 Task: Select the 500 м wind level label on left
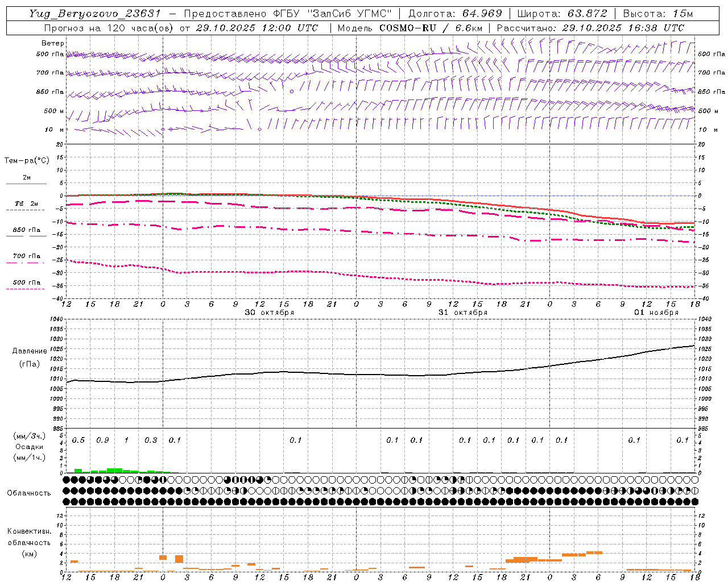54,111
